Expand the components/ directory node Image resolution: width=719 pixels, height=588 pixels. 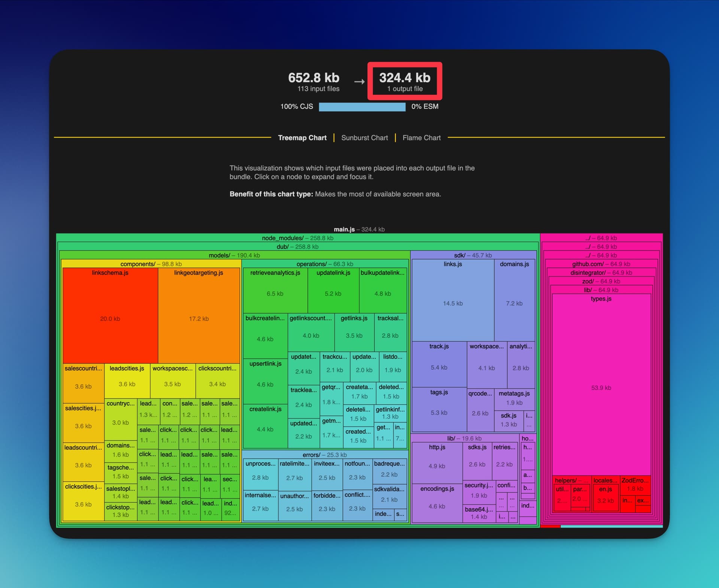point(151,264)
